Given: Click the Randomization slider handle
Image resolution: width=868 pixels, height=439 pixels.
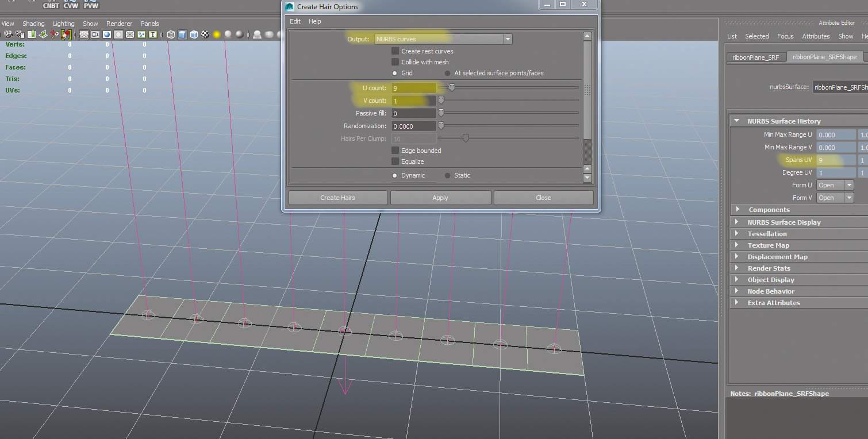Looking at the screenshot, I should (x=441, y=125).
